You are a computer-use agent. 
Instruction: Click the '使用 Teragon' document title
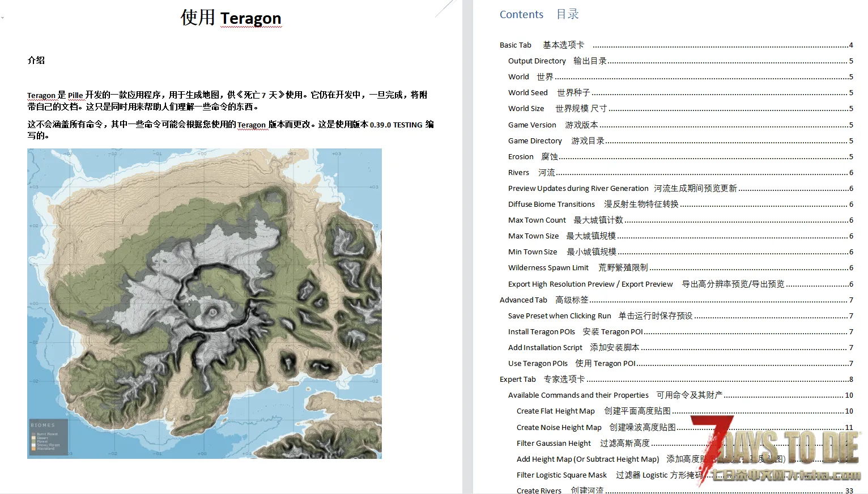(231, 18)
